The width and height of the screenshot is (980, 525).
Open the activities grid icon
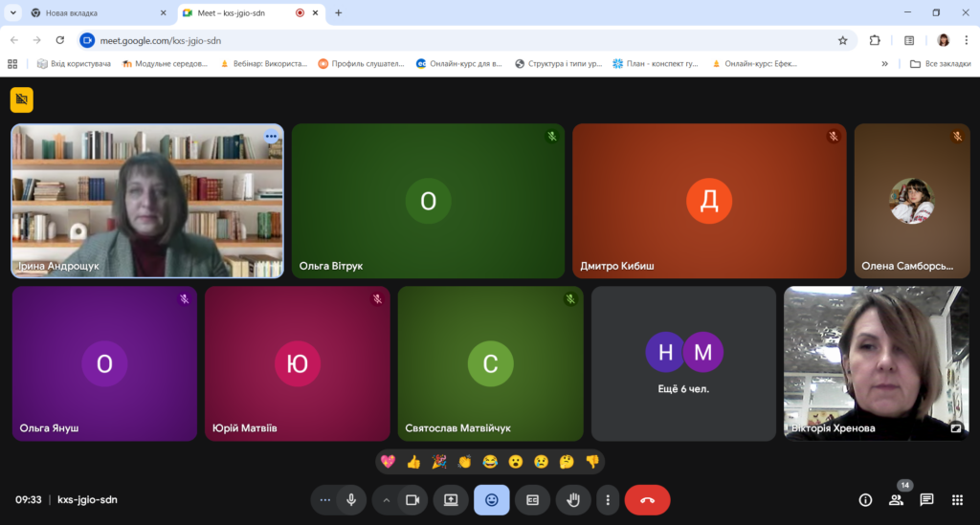[x=957, y=499]
